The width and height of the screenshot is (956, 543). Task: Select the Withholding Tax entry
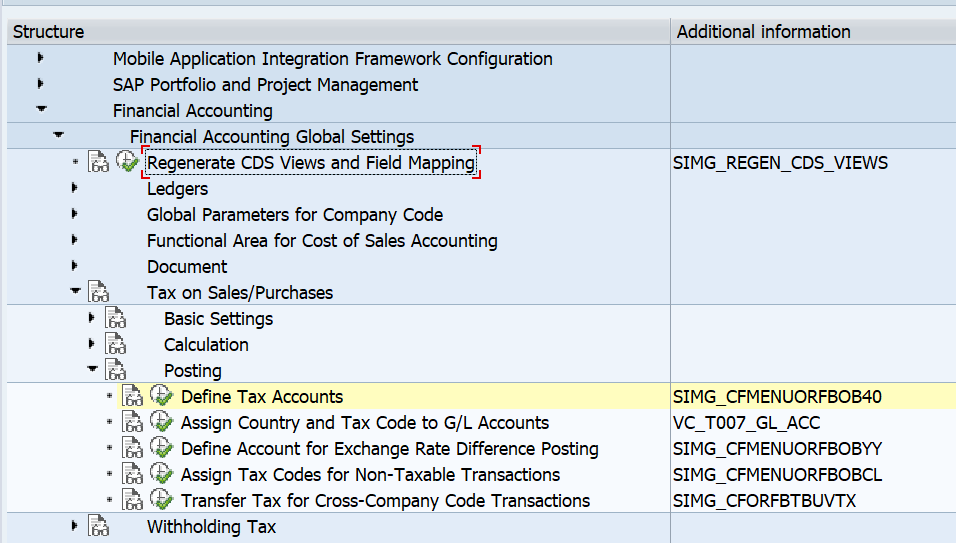coord(212,527)
